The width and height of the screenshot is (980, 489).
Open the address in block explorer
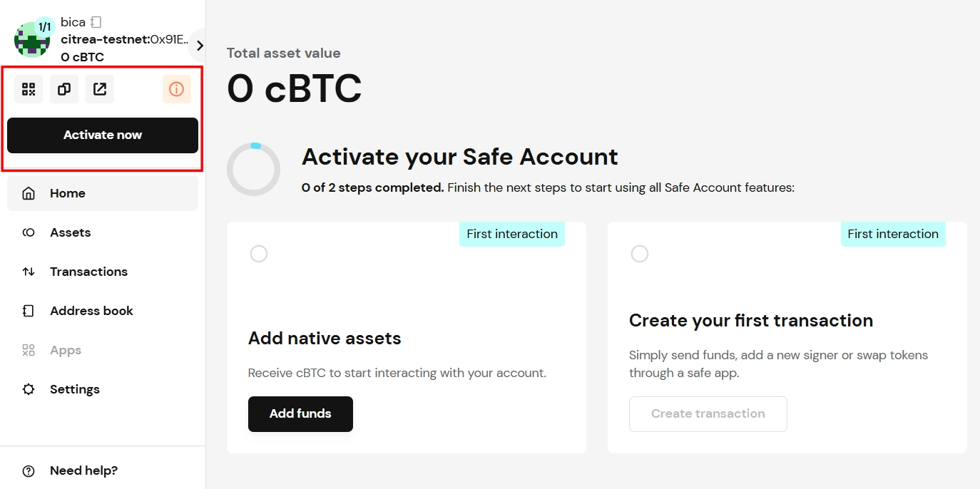coord(100,89)
